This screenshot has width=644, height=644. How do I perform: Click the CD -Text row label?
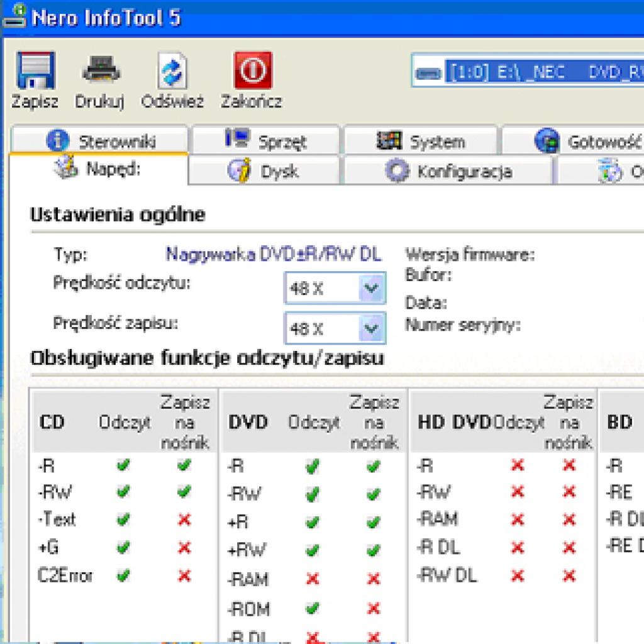[x=57, y=519]
